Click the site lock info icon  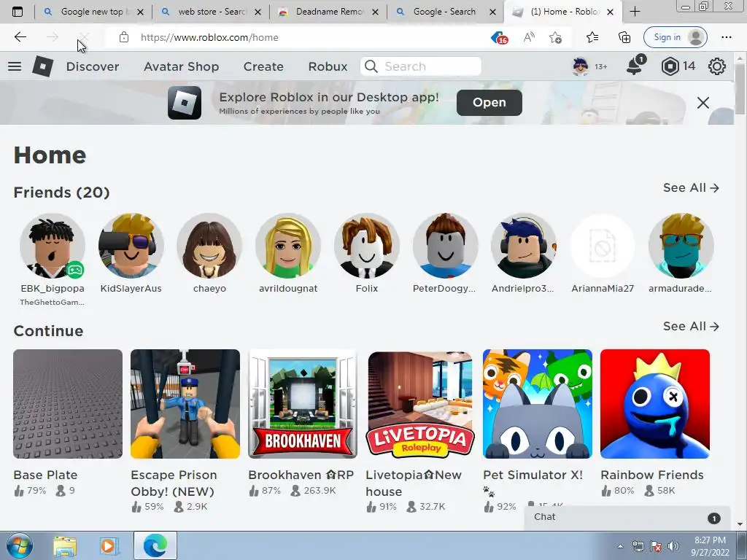point(124,37)
